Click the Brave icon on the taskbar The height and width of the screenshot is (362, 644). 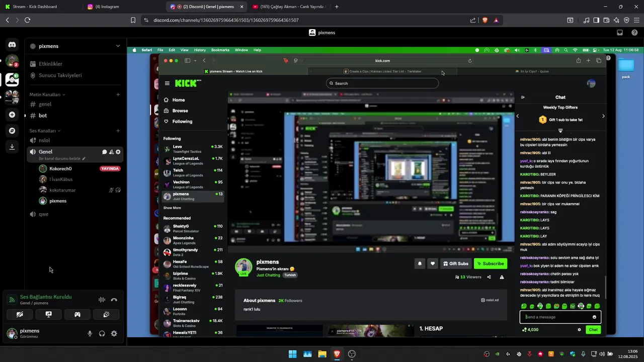pos(337,354)
